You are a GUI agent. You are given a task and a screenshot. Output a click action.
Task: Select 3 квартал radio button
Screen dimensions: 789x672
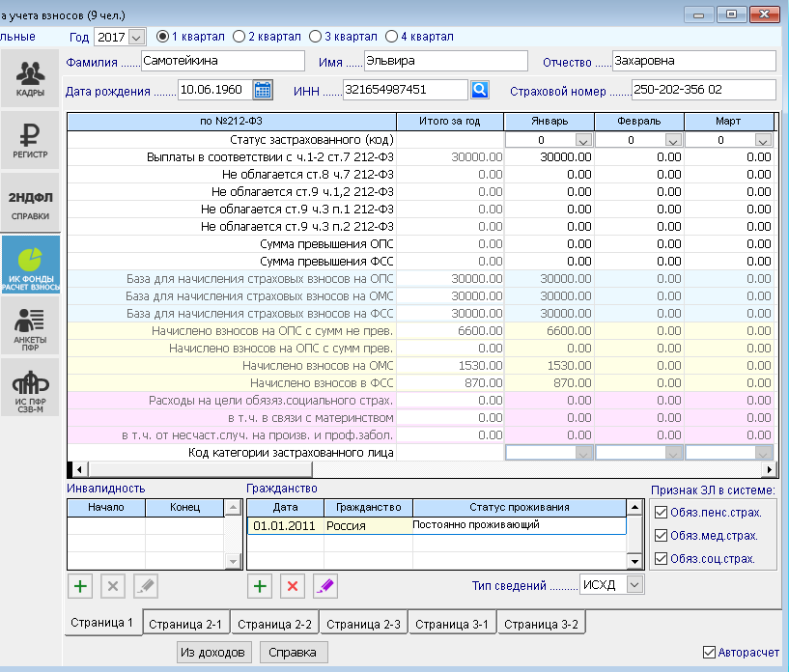pyautogui.click(x=315, y=37)
